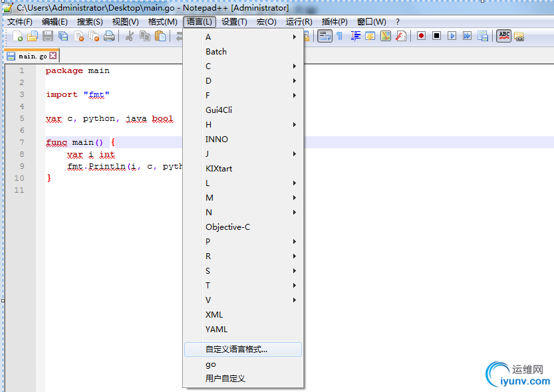The image size is (554, 392).
Task: Choose INNO language entry
Action: coord(243,140)
